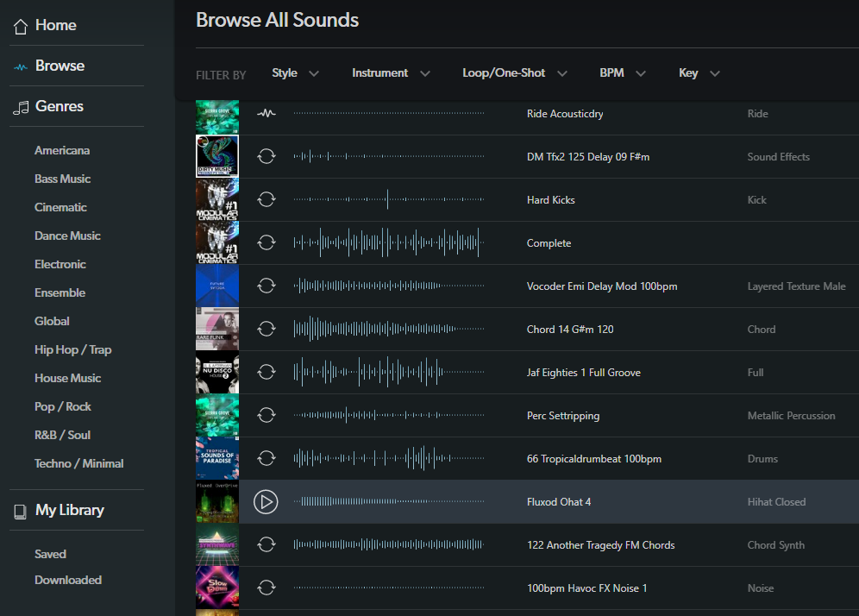Viewport: 859px width, 616px height.
Task: Click the Home house icon
Action: (21, 26)
